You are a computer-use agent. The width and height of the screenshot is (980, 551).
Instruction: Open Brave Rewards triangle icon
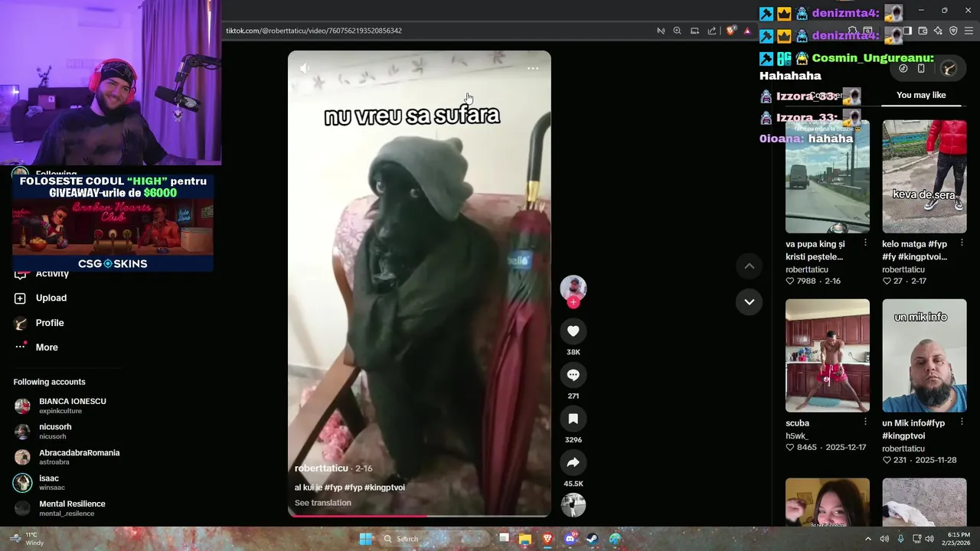pyautogui.click(x=747, y=31)
